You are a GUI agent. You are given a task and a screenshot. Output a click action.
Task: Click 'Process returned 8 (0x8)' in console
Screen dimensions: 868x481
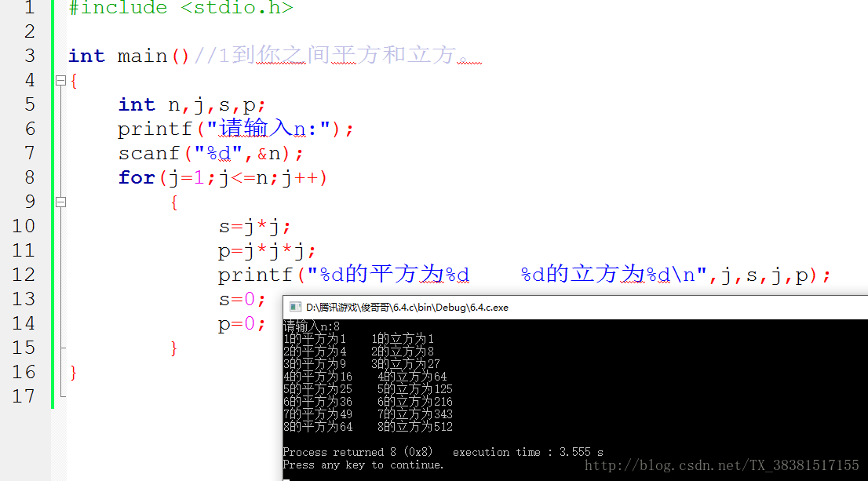pyautogui.click(x=358, y=452)
